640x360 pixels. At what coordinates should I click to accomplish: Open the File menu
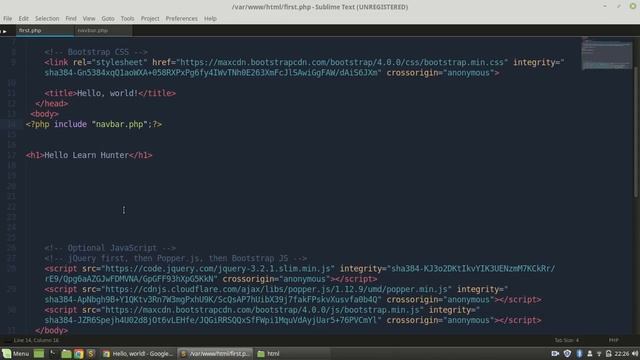7,18
